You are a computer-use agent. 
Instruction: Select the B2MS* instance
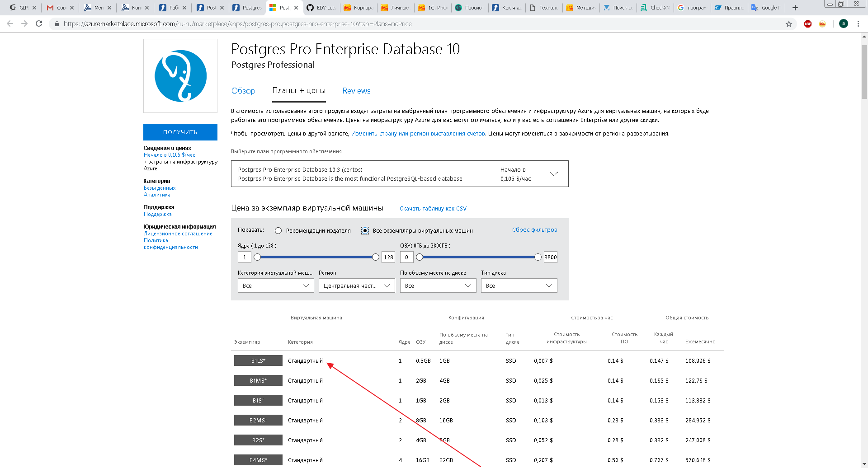click(x=258, y=420)
